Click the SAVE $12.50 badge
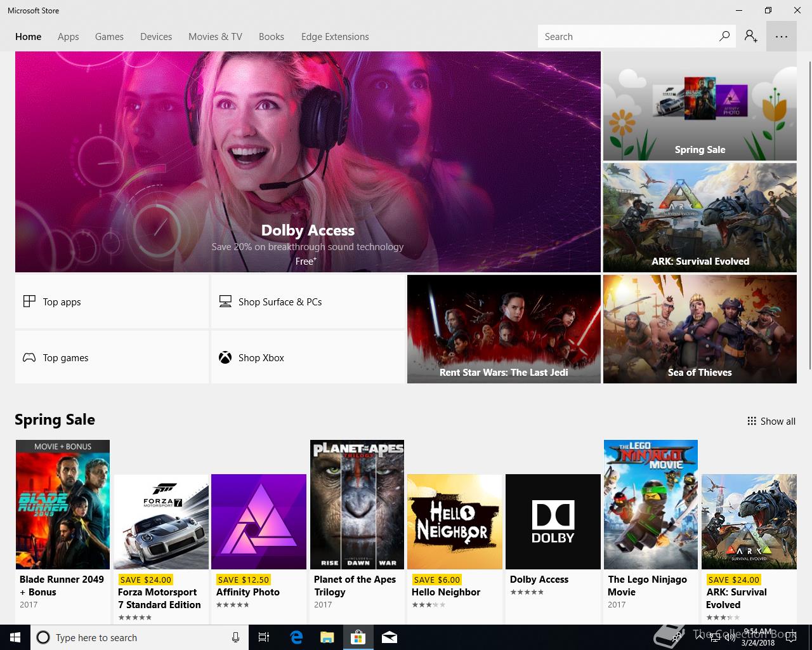Viewport: 812px width, 650px height. 244,580
